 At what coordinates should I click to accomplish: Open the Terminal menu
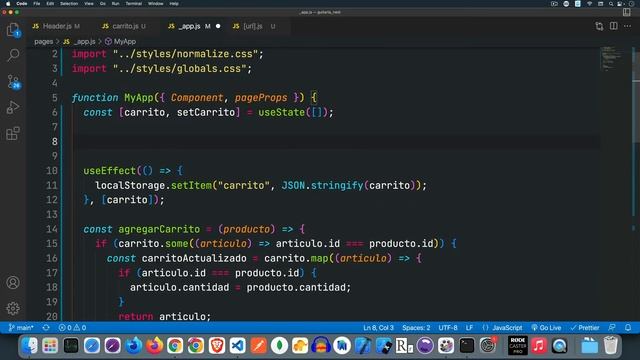[133, 4]
